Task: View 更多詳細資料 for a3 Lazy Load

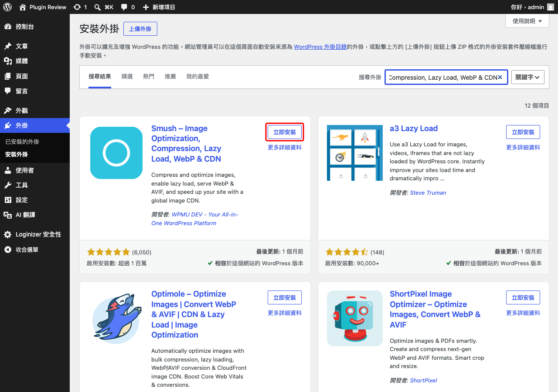Action: 523,147
